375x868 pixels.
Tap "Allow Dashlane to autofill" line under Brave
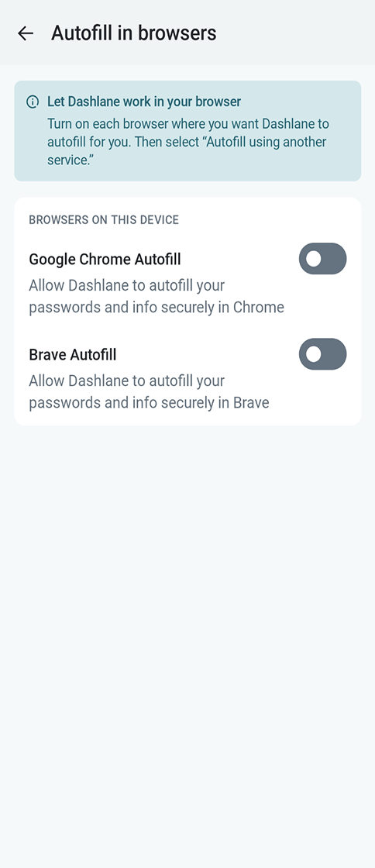[x=126, y=381]
